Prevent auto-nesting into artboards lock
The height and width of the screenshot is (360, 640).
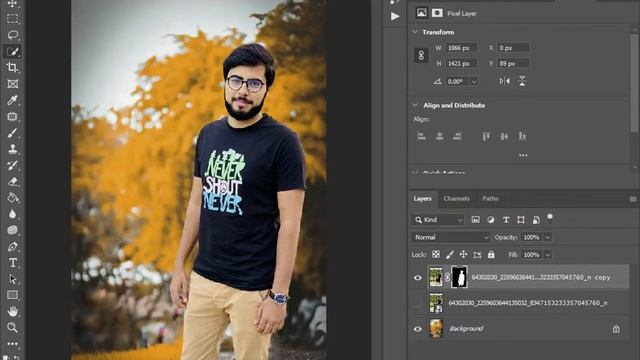point(477,255)
